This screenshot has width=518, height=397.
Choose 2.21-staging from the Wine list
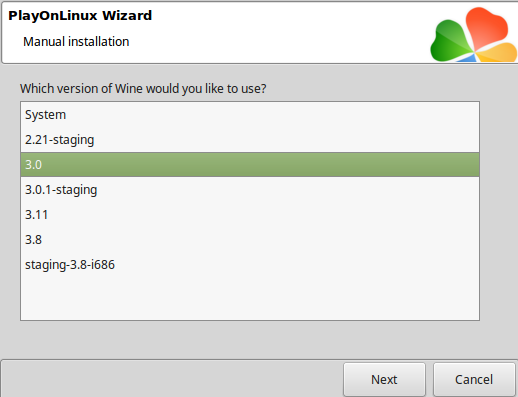(x=250, y=140)
